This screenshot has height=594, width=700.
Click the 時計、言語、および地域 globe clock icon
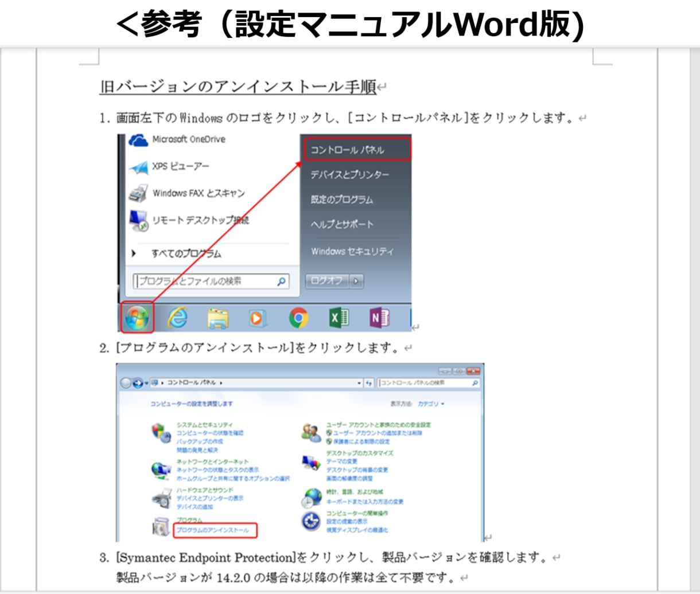[x=311, y=498]
